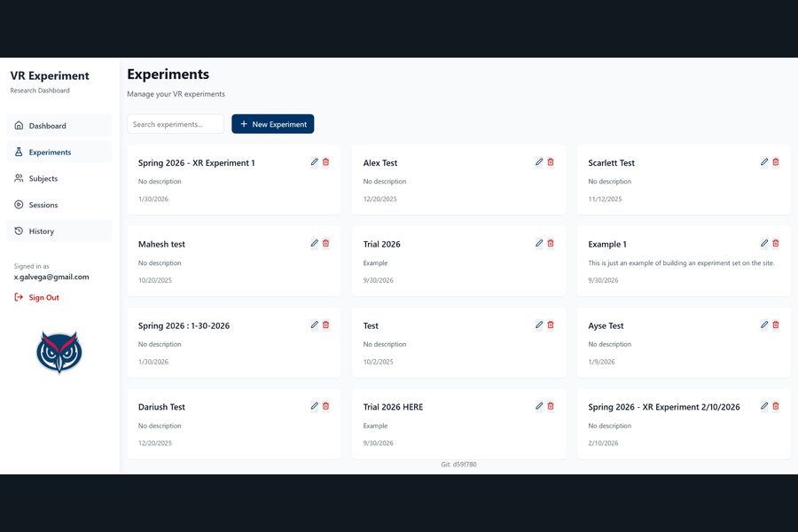798x532 pixels.
Task: Delete the Mahesh test experiment
Action: (325, 243)
